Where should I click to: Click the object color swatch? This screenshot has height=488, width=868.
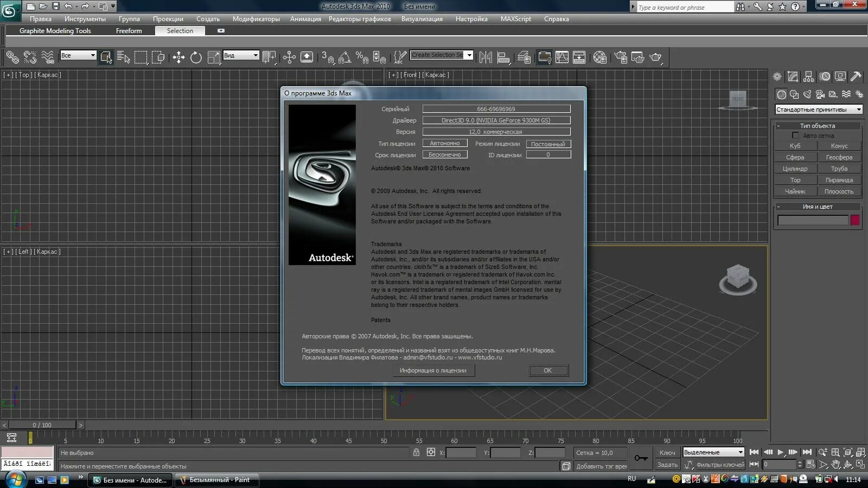pos(856,220)
